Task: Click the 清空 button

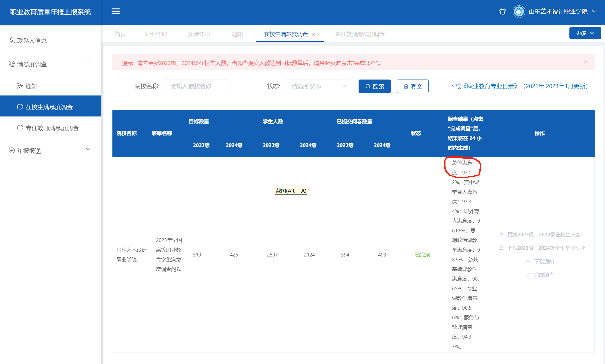Action: (412, 86)
